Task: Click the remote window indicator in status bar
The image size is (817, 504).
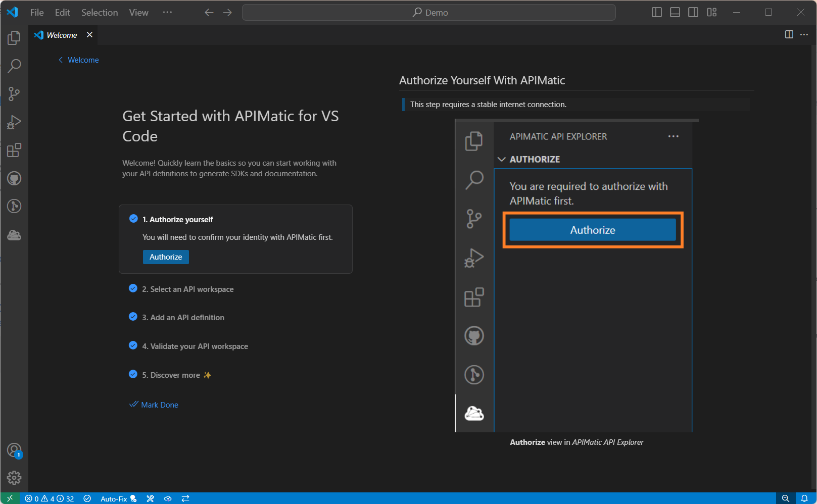Action: [x=10, y=498]
